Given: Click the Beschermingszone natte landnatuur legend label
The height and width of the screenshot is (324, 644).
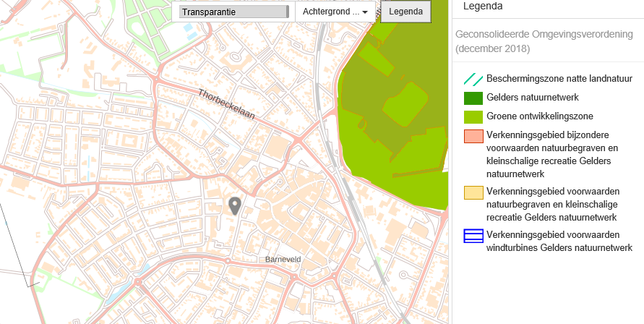Looking at the screenshot, I should coord(559,79).
